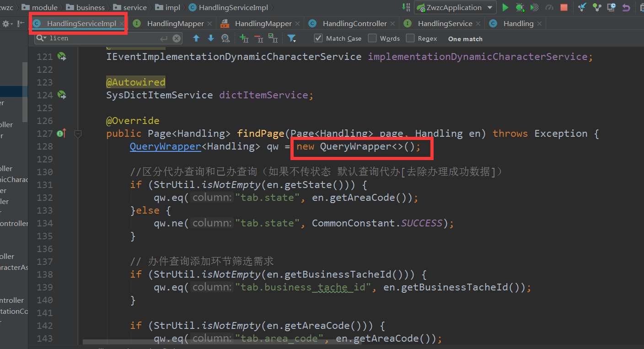Jump to next search occurrence
This screenshot has height=349, width=644.
click(211, 38)
